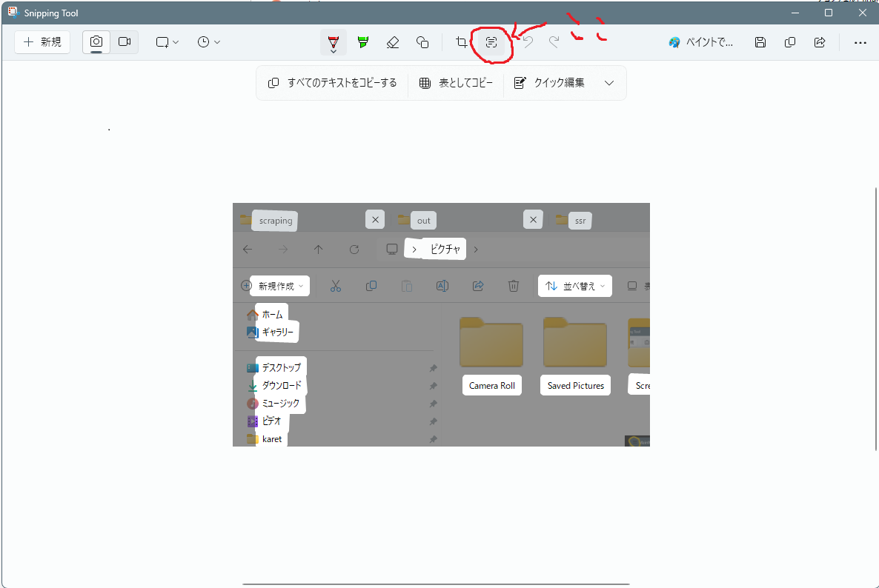Toggle the text actions button off

(x=491, y=42)
